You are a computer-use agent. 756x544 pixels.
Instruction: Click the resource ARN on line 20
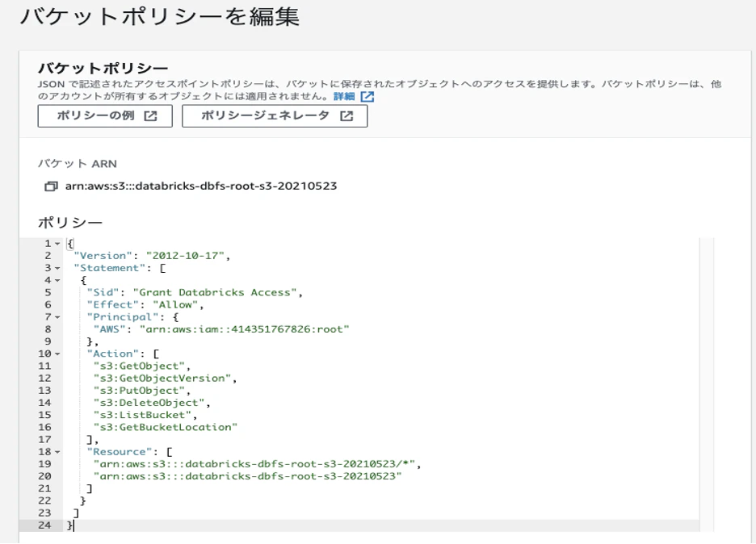(x=248, y=476)
